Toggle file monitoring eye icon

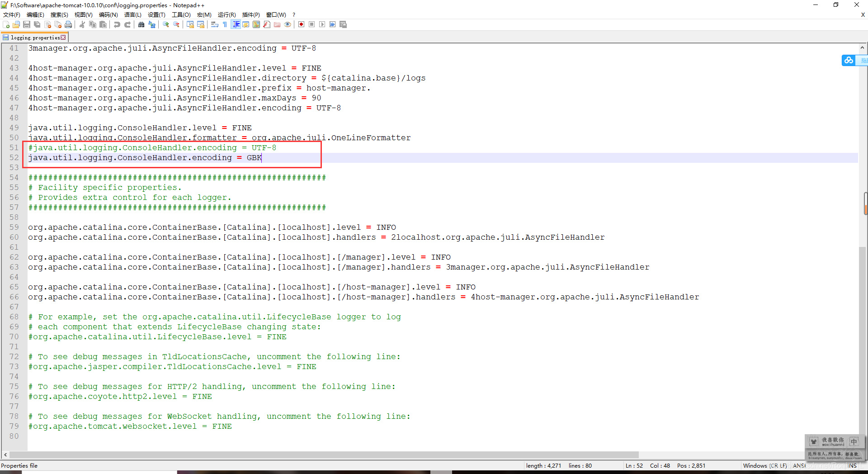click(288, 24)
